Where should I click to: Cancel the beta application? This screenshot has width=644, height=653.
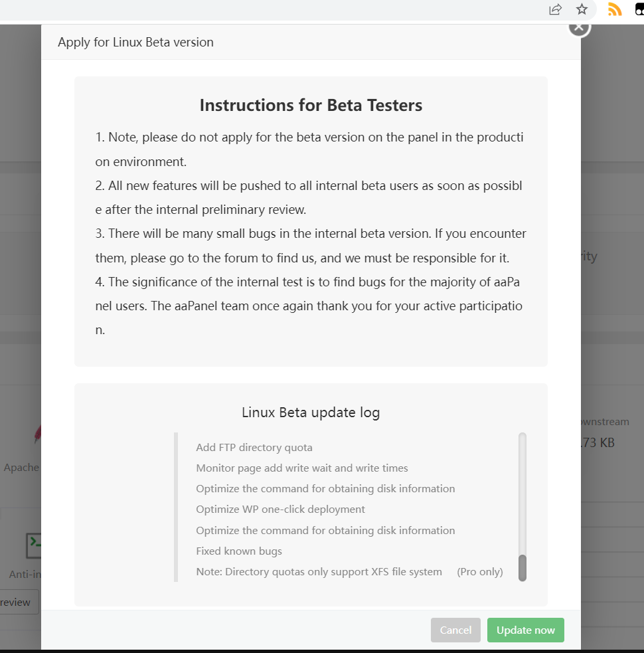point(455,630)
